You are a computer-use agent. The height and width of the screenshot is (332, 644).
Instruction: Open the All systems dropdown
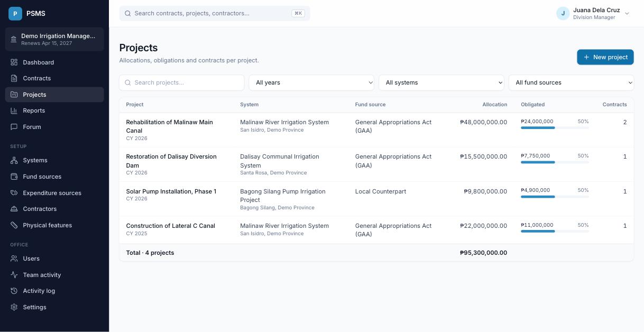(441, 82)
